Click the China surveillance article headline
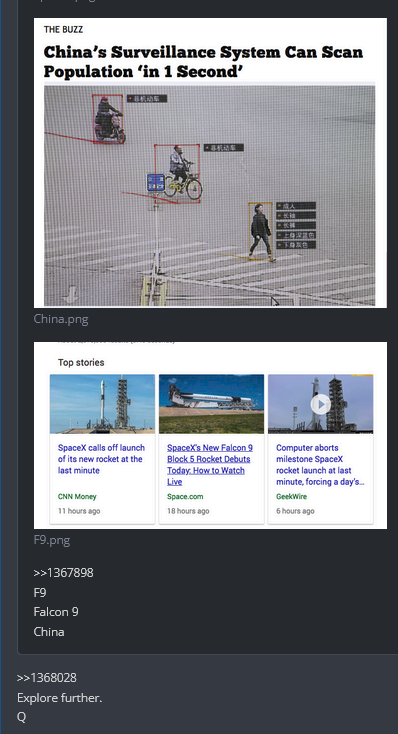 coord(203,61)
